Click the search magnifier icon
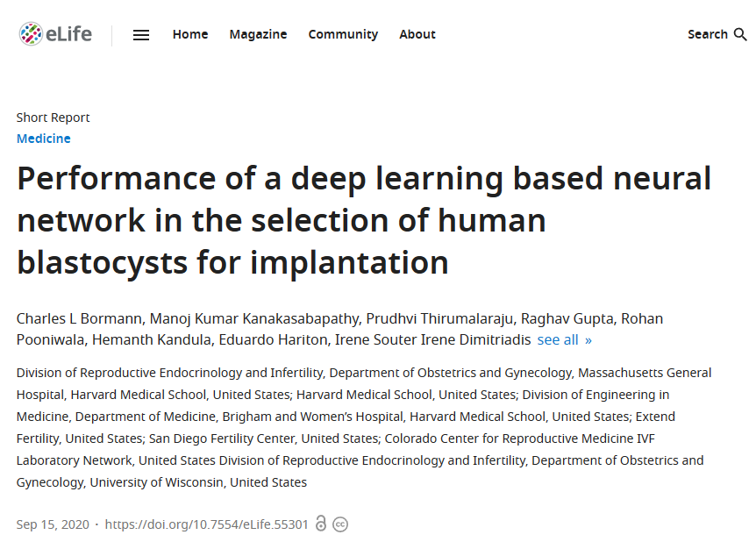 [x=740, y=35]
